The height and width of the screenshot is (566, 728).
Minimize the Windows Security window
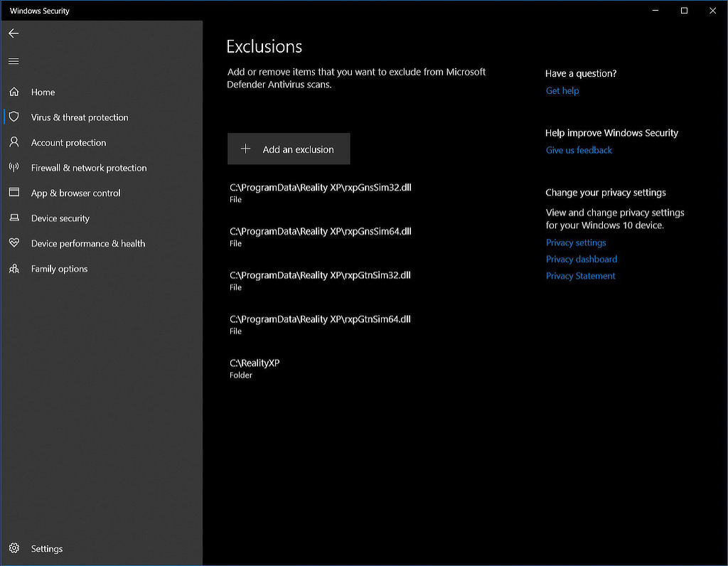[655, 10]
